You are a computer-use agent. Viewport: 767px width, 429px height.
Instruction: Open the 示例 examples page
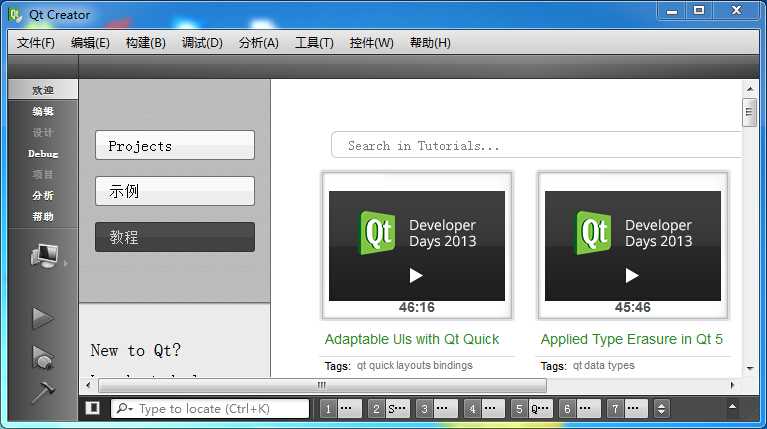175,191
